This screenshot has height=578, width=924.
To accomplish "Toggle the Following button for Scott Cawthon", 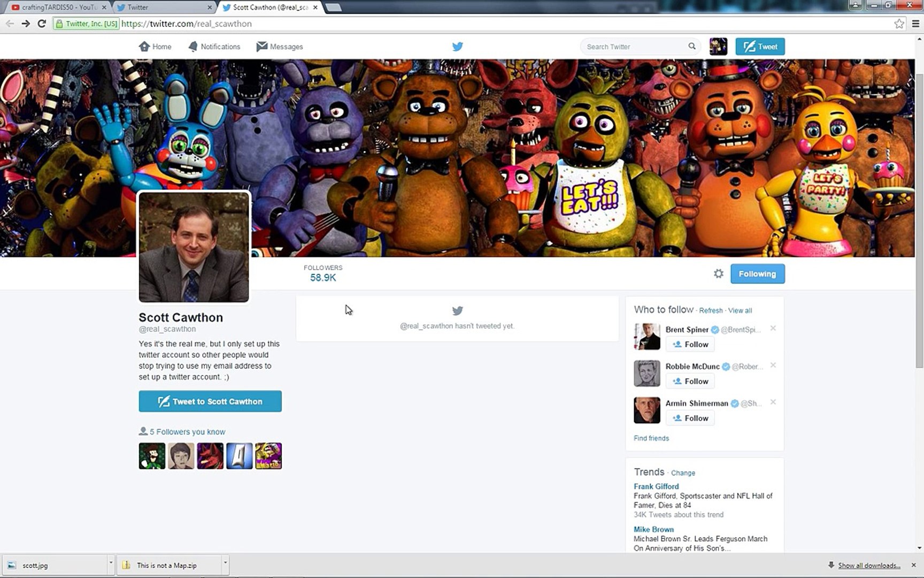I will [757, 273].
